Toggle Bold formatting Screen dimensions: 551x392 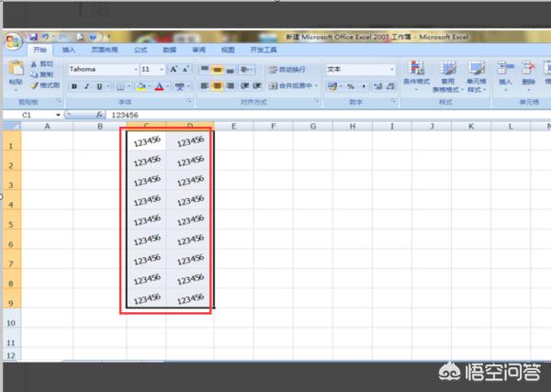click(x=74, y=86)
